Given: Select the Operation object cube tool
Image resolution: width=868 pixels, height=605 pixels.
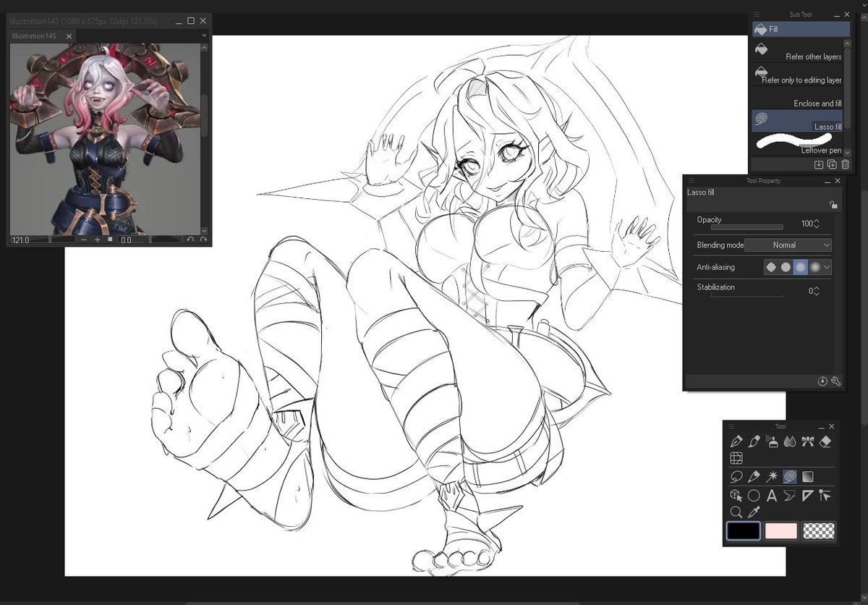Looking at the screenshot, I should click(736, 495).
